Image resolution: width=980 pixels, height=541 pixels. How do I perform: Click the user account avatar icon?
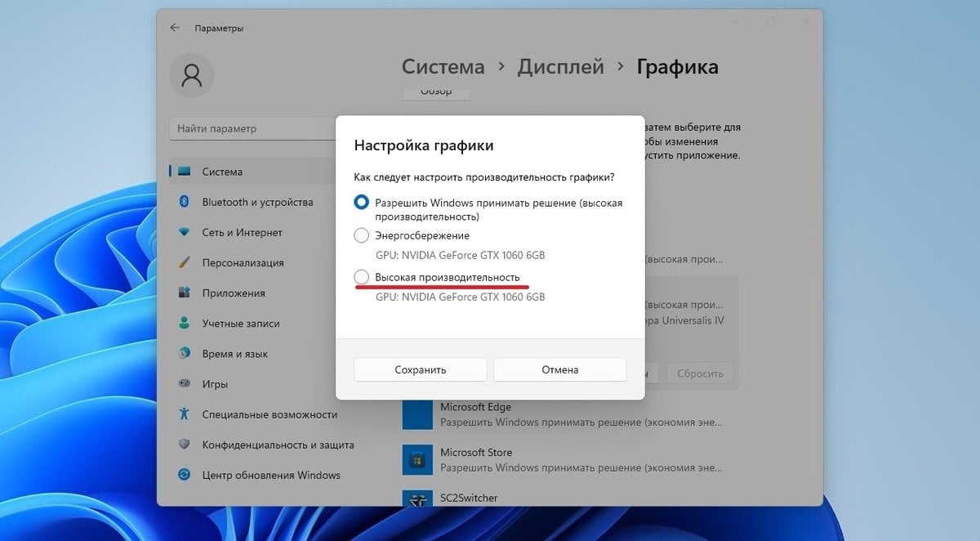pos(192,75)
